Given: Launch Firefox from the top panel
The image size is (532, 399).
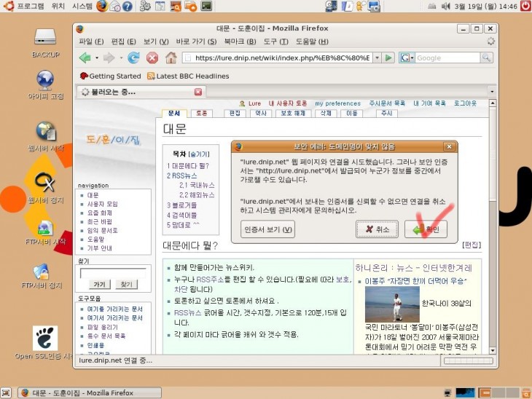Looking at the screenshot, I should tap(101, 6).
